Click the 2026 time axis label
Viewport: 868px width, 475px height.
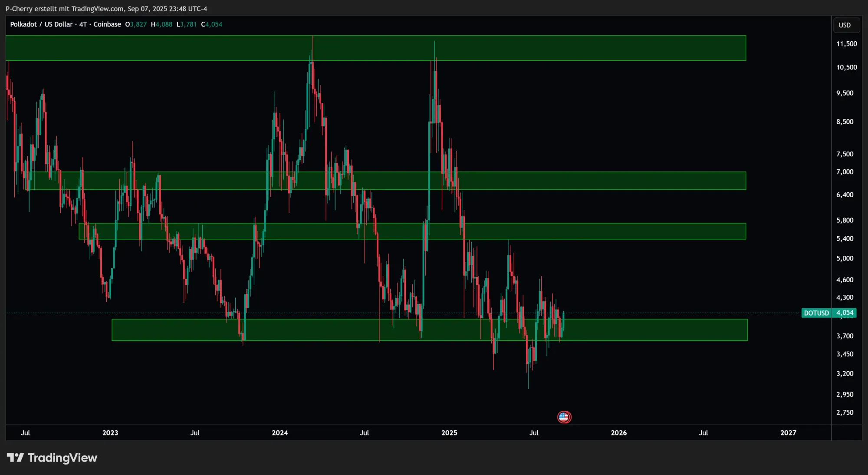pos(619,433)
